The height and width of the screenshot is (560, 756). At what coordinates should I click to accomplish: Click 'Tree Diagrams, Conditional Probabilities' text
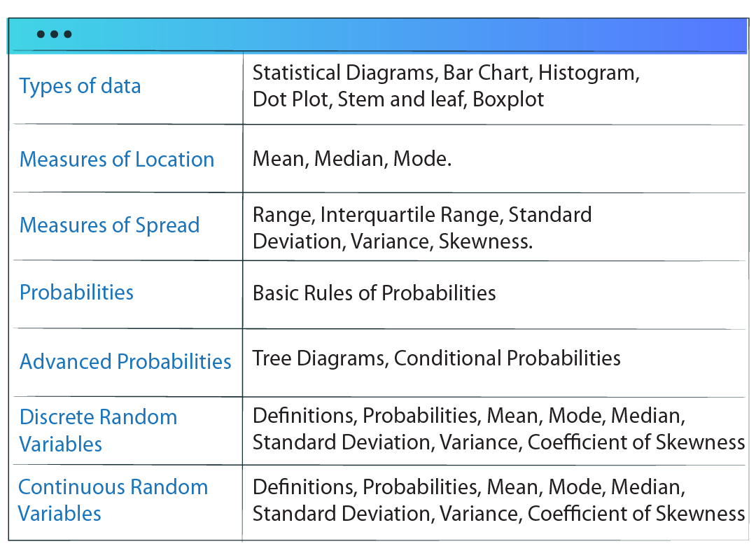pyautogui.click(x=436, y=358)
